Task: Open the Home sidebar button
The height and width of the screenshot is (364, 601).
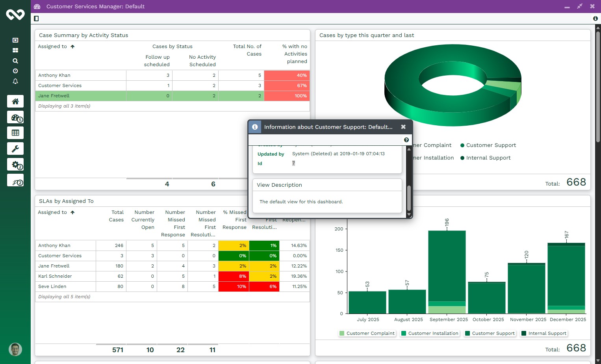Action: tap(15, 101)
